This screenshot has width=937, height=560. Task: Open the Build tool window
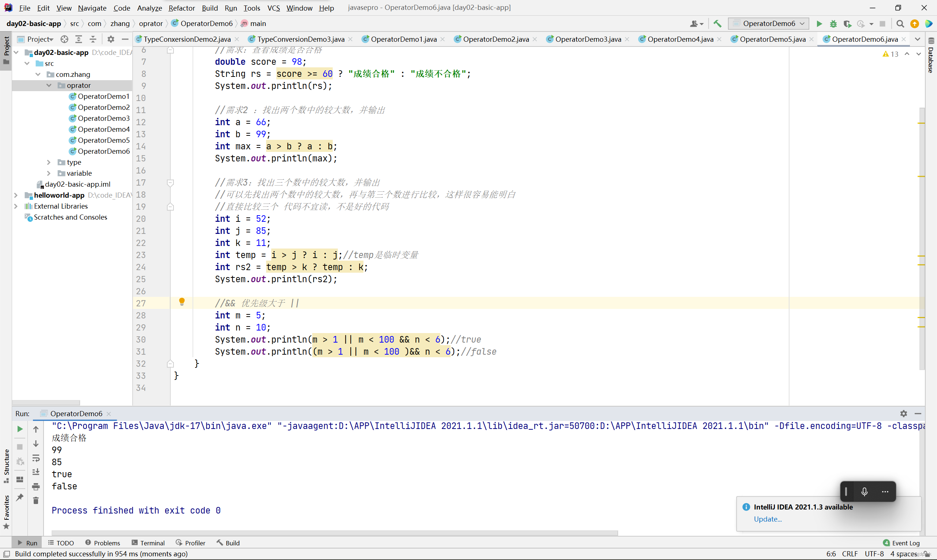(x=228, y=543)
